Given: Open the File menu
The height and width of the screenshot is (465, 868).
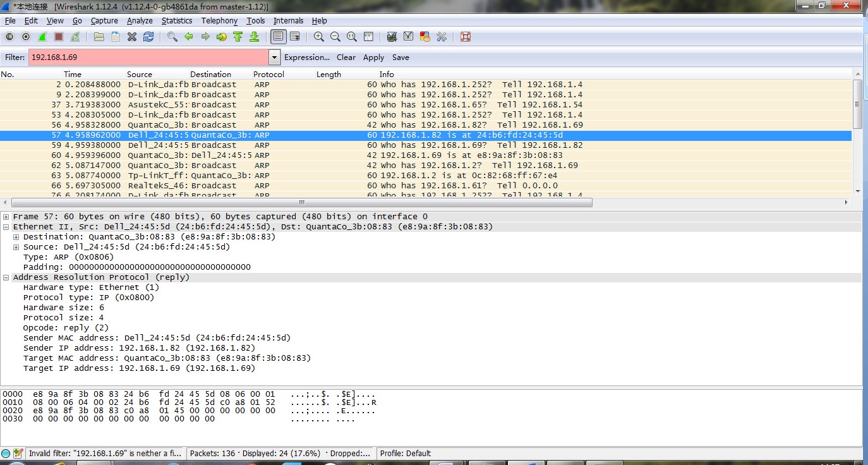Looking at the screenshot, I should click(10, 21).
